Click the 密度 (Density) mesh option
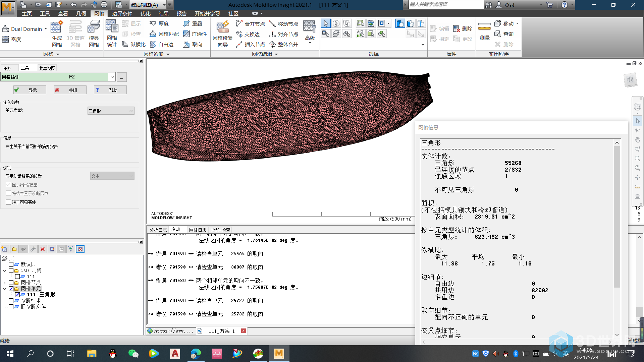The image size is (644, 362). point(12,39)
